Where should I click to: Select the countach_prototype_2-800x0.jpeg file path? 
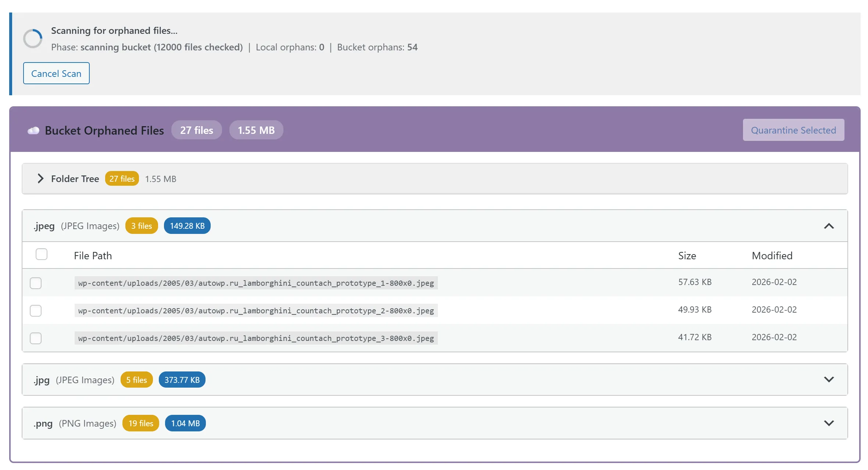tap(256, 310)
